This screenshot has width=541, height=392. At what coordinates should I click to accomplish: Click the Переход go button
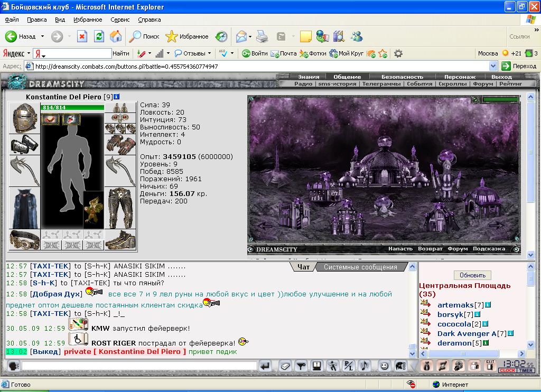pyautogui.click(x=519, y=66)
